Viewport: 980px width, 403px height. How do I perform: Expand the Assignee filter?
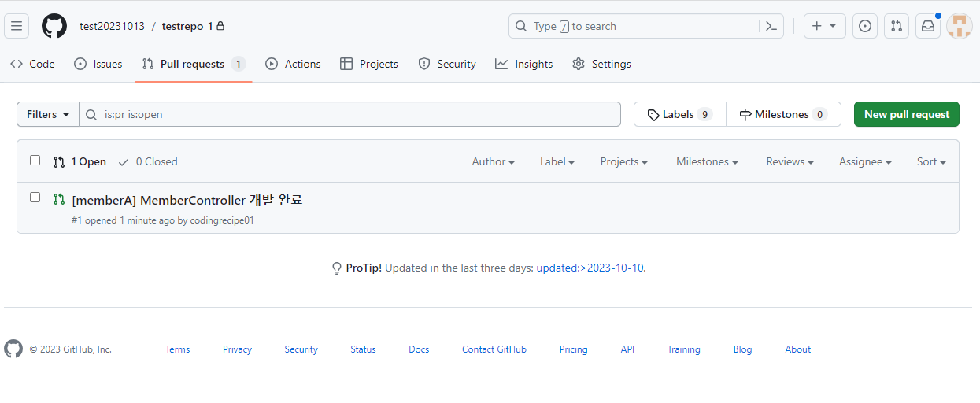pyautogui.click(x=865, y=161)
